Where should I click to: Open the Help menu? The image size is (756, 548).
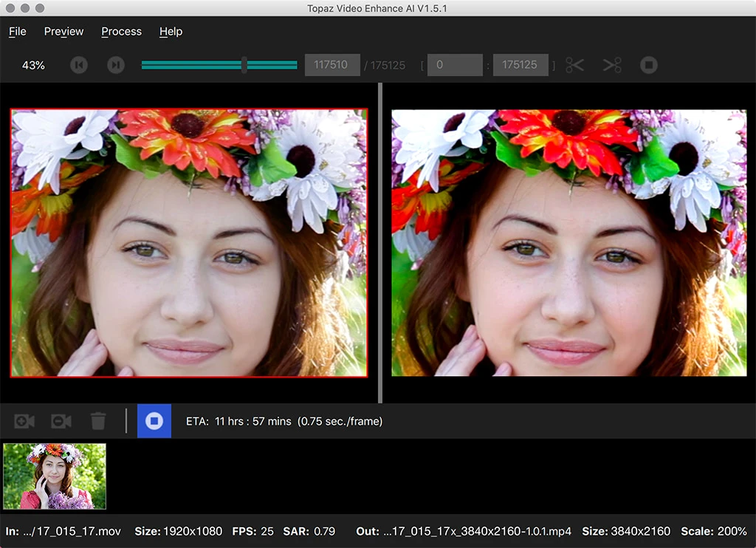tap(171, 32)
